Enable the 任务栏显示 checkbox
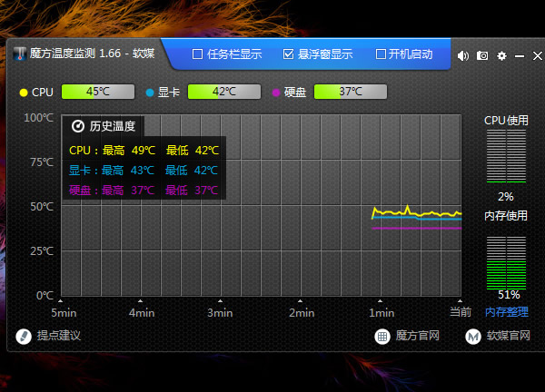Image resolution: width=545 pixels, height=392 pixels. [198, 54]
